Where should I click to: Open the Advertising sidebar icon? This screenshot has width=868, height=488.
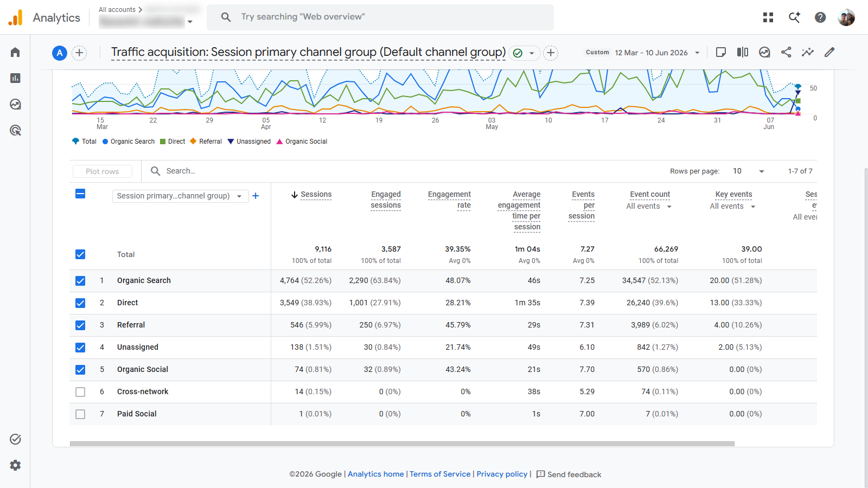pos(15,130)
